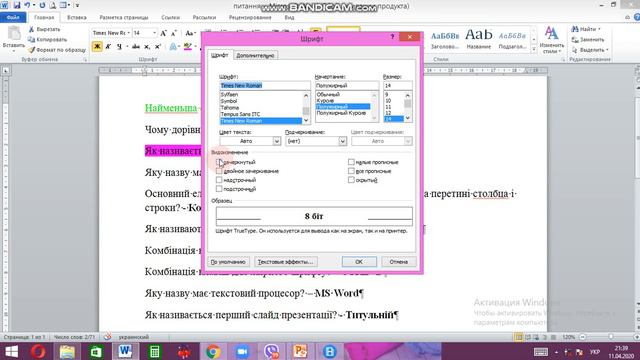
Task: Click Replace (Заменить) in Editing group
Action: (588, 40)
